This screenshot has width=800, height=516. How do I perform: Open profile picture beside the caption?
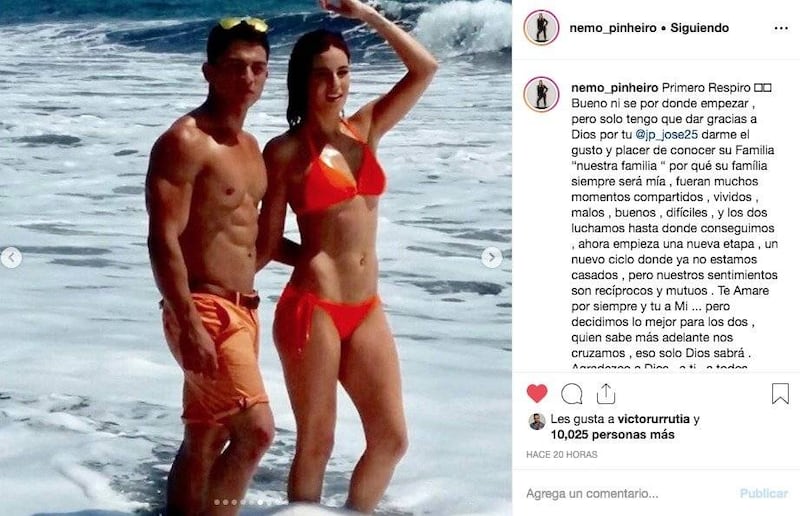(541, 94)
